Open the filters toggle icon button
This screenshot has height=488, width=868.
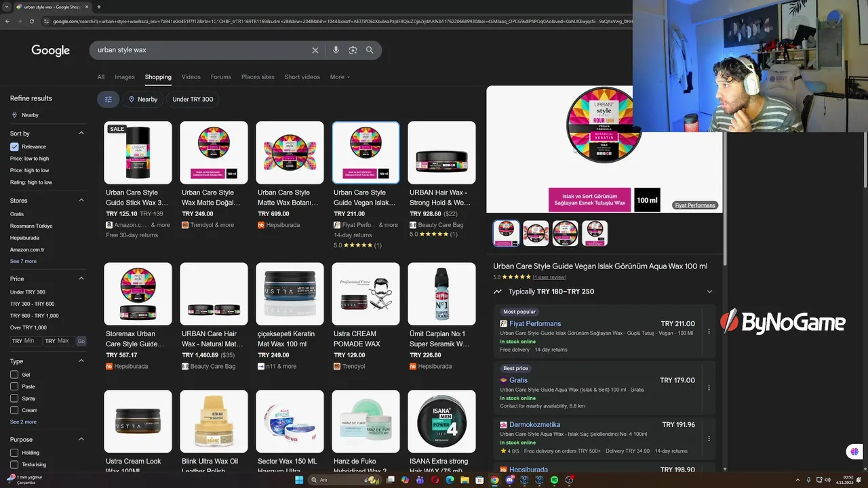click(108, 99)
